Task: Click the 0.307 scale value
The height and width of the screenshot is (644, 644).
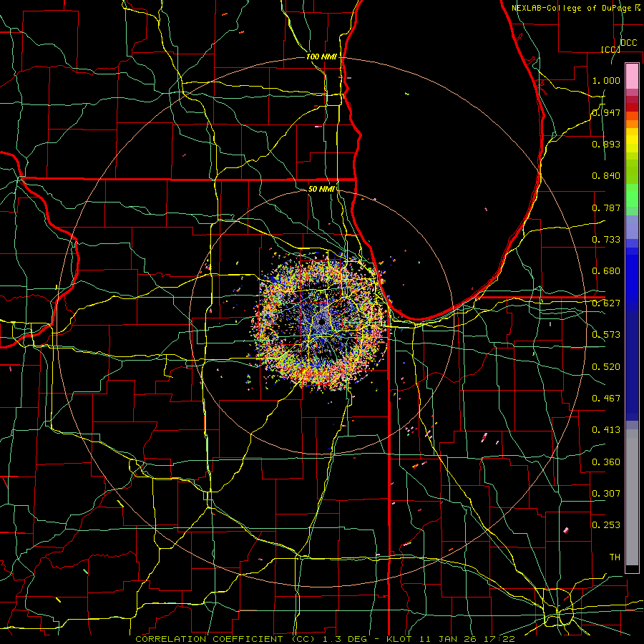Action: coord(606,494)
